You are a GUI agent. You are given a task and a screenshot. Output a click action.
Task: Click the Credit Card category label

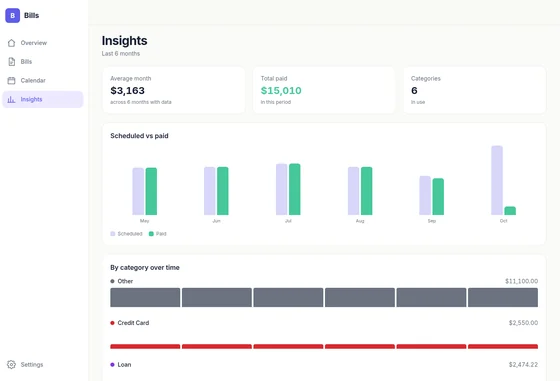coord(133,323)
